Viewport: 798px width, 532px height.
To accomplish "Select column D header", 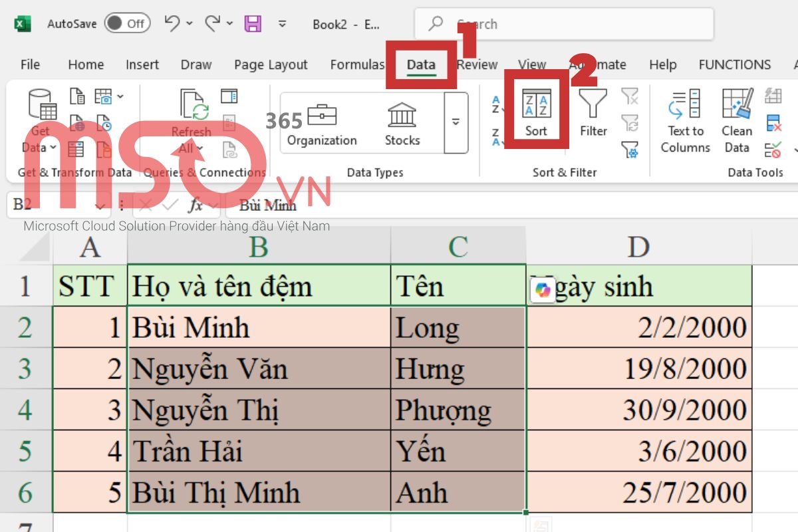I will point(638,247).
